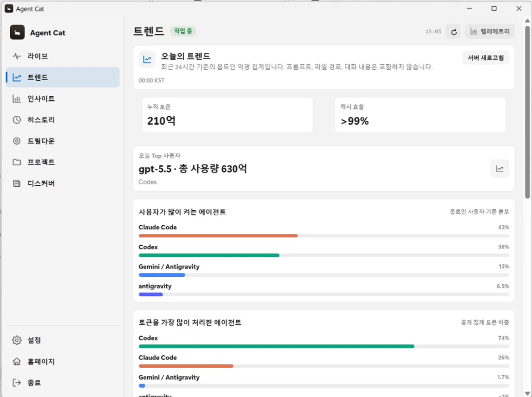This screenshot has height=397, width=532.
Task: Click the 작업 중 status badge
Action: (x=183, y=31)
